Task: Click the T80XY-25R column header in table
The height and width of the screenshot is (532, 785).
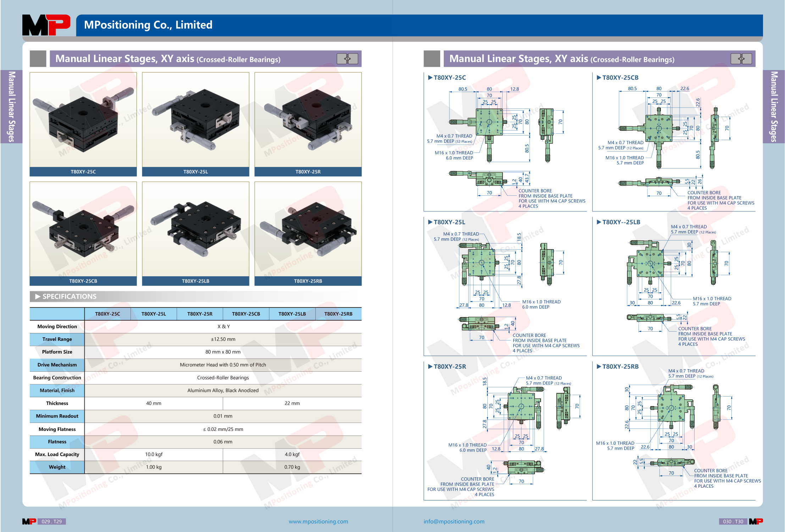Action: tap(200, 314)
